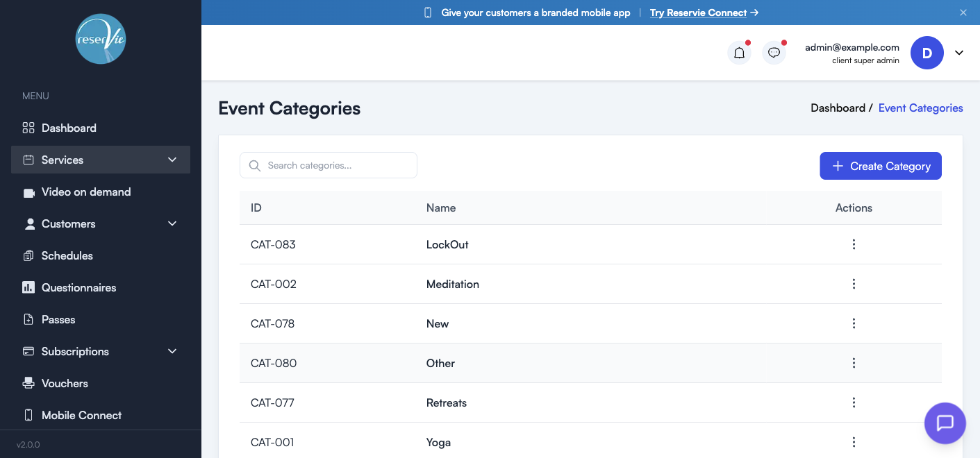The image size is (980, 458).
Task: Follow the Try Reservie Connect link
Action: click(704, 12)
